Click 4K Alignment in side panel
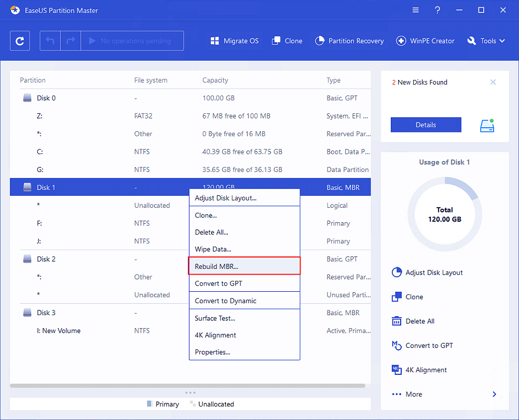 click(419, 370)
